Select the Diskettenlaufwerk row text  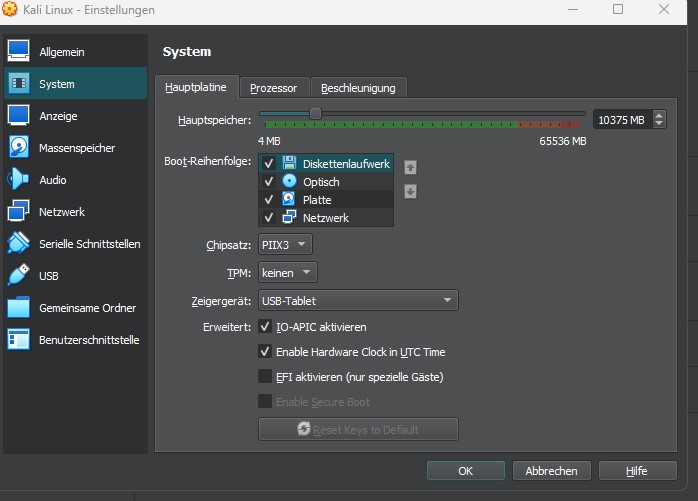346,164
